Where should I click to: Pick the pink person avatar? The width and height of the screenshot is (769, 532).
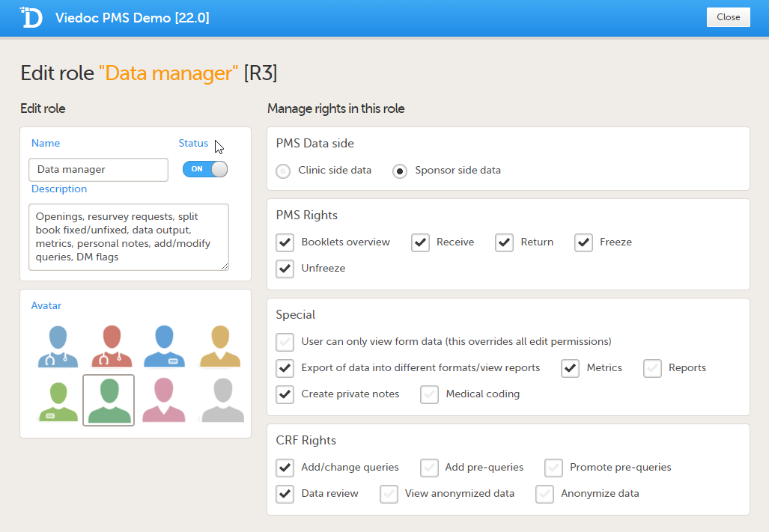(164, 401)
